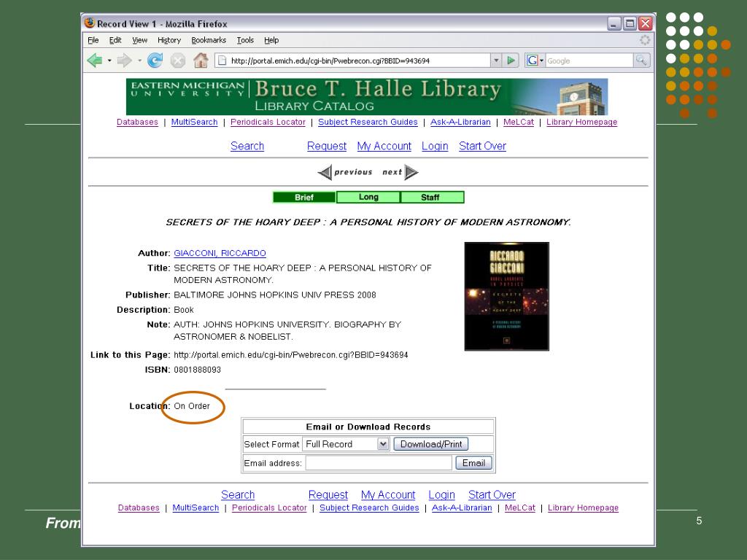Open the top Databases link
The image size is (747, 560).
tap(137, 122)
